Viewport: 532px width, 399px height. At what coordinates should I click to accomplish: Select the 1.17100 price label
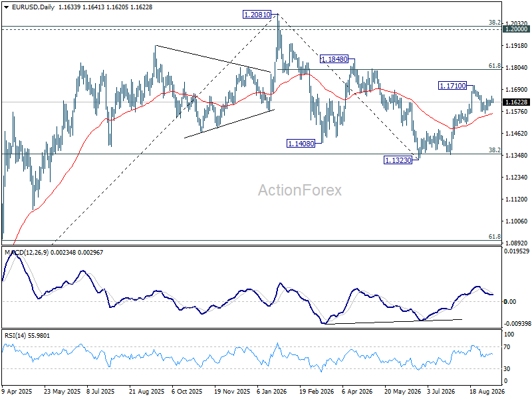tap(453, 86)
